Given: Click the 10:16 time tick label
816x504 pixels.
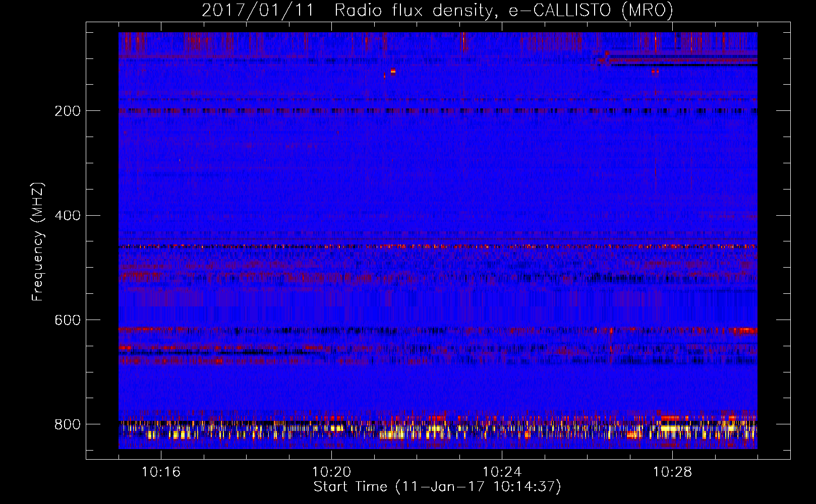Looking at the screenshot, I should pyautogui.click(x=161, y=472).
